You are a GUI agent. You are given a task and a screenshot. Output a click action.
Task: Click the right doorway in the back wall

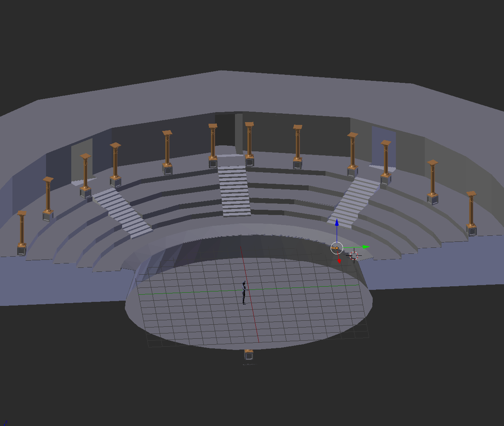click(383, 147)
